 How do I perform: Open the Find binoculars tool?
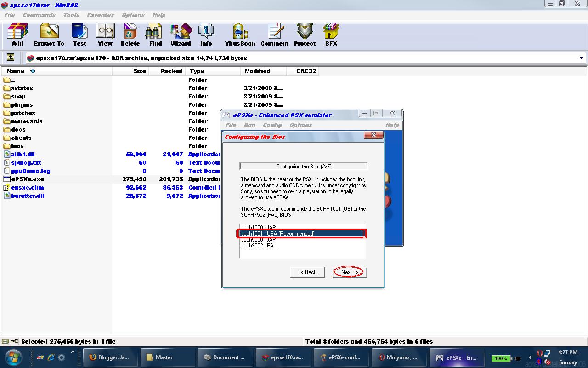(x=156, y=35)
